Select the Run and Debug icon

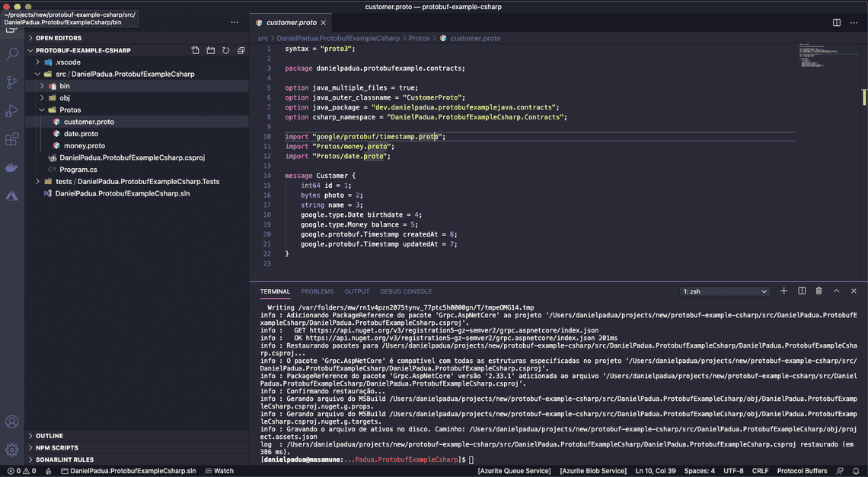point(11,110)
